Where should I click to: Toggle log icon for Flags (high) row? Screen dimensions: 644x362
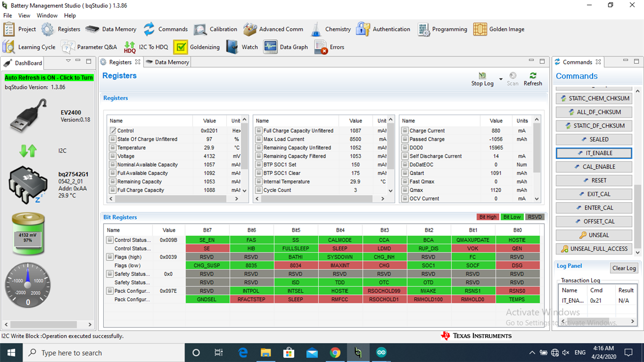110,257
